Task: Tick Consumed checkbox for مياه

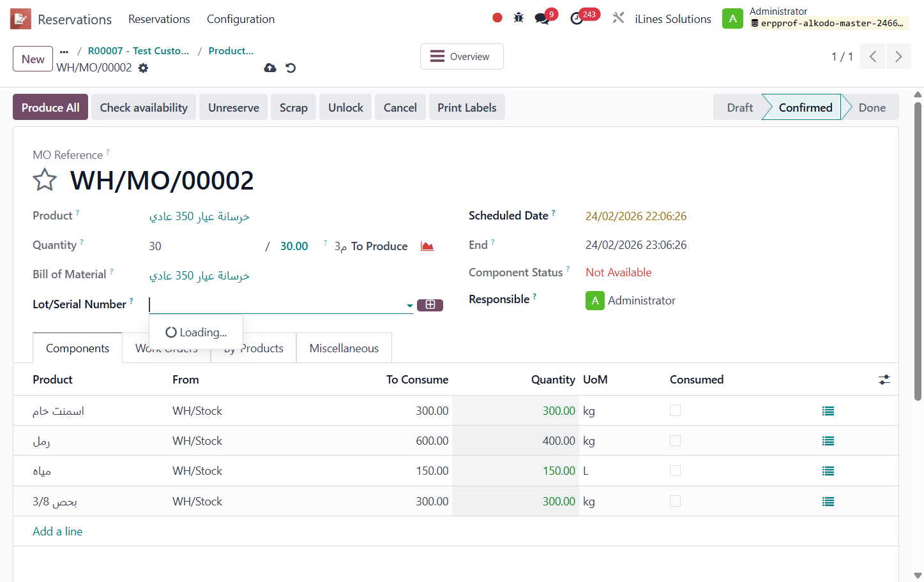Action: 675,470
